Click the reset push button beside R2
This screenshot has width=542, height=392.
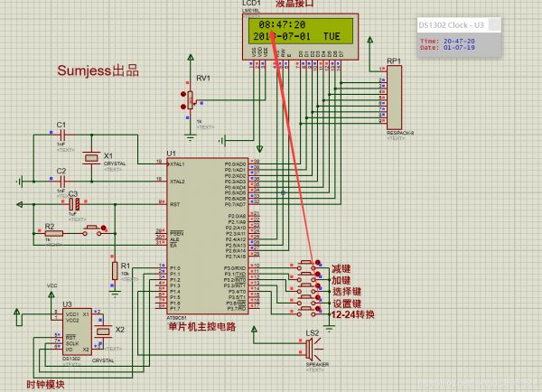point(92,230)
